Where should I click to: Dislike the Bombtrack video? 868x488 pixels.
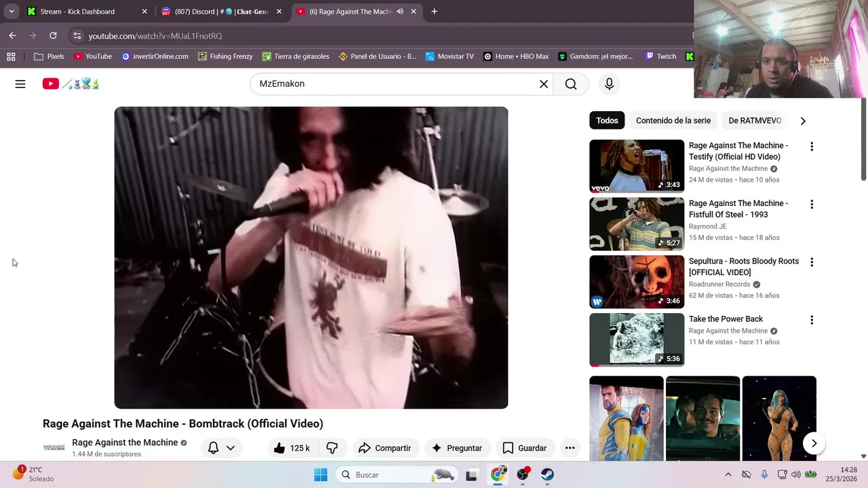[332, 448]
